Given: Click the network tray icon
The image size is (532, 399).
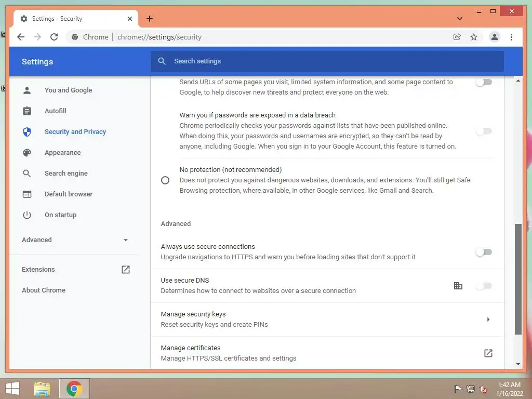Looking at the screenshot, I should coord(471,389).
